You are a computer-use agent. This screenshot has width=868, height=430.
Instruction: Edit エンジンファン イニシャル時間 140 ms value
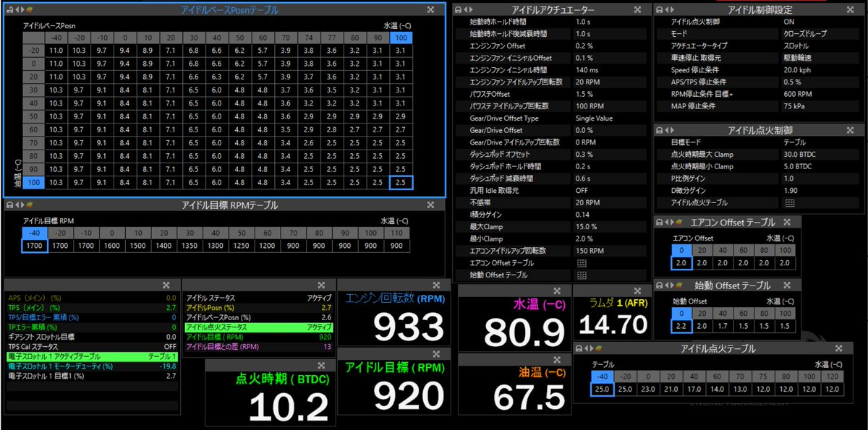coord(609,69)
